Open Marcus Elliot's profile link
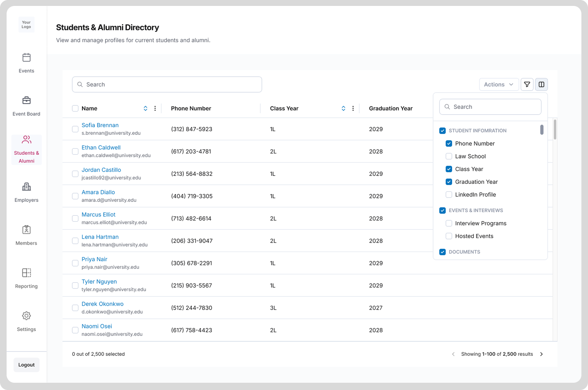588x390 pixels. tap(99, 214)
